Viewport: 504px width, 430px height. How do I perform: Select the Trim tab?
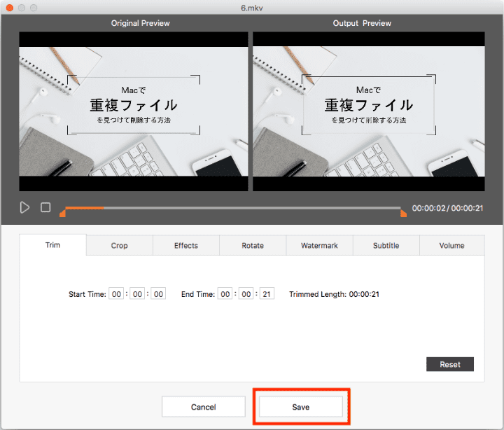53,245
